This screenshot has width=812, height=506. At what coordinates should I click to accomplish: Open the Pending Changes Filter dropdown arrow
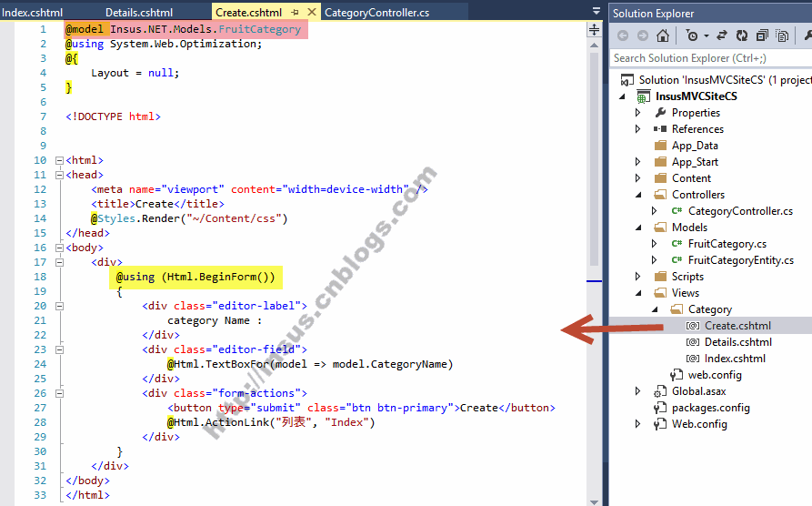click(707, 35)
